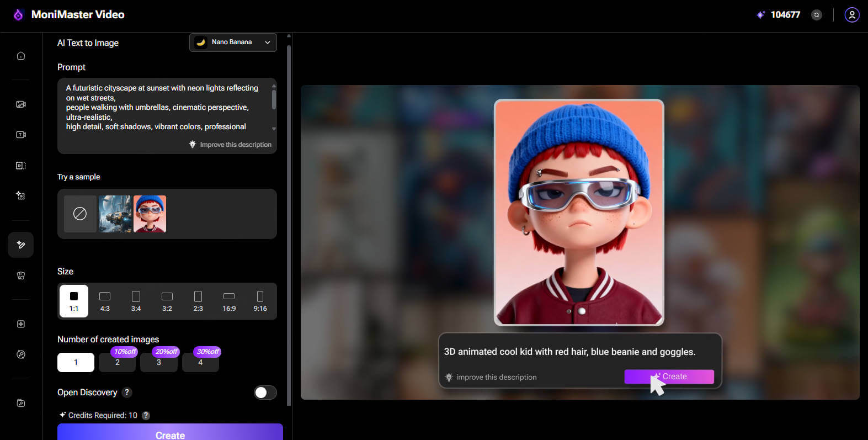Select the 2:3 size option
868x440 pixels.
coord(198,301)
